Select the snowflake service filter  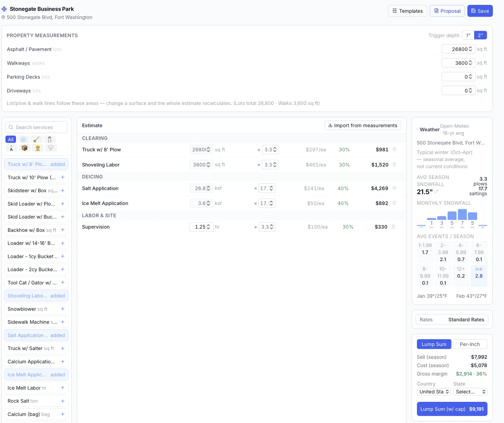[23, 139]
